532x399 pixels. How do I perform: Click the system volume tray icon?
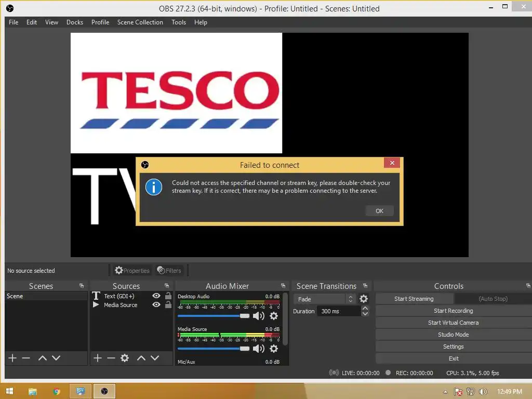tap(483, 392)
